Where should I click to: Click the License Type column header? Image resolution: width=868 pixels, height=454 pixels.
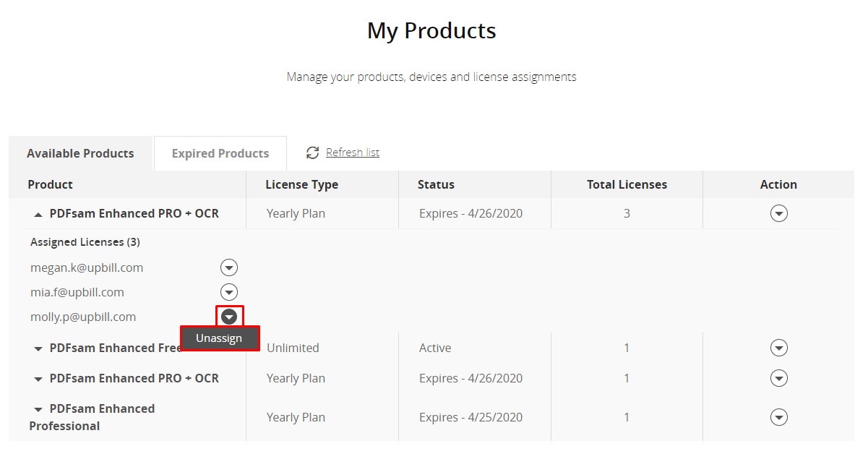point(302,184)
